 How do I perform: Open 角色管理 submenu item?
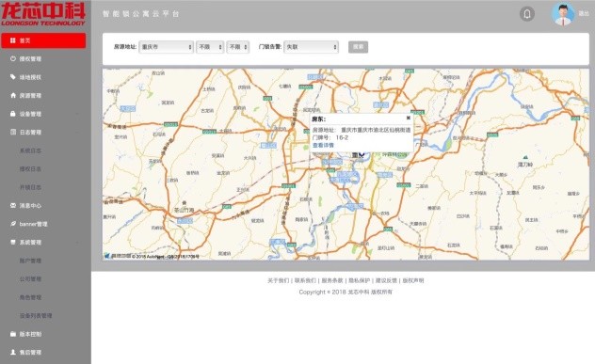tap(30, 297)
